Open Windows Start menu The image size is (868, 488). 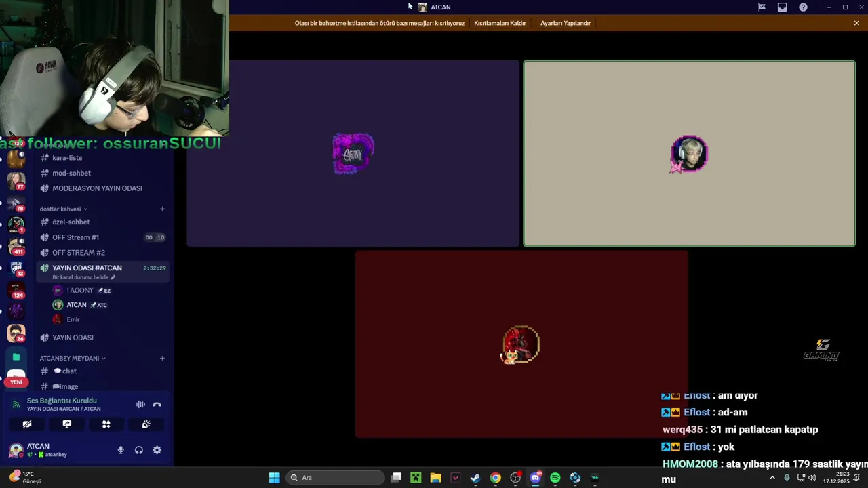274,478
